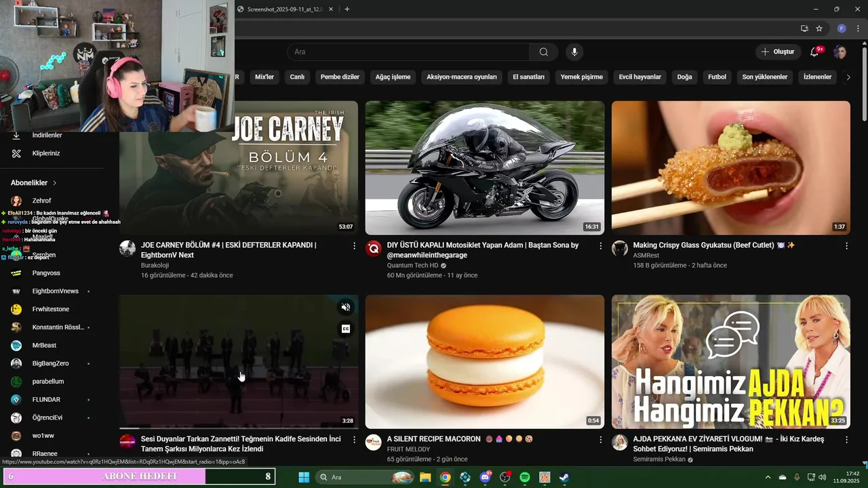The height and width of the screenshot is (488, 868).
Task: Show more category chips with right arrow
Action: pyautogui.click(x=848, y=77)
